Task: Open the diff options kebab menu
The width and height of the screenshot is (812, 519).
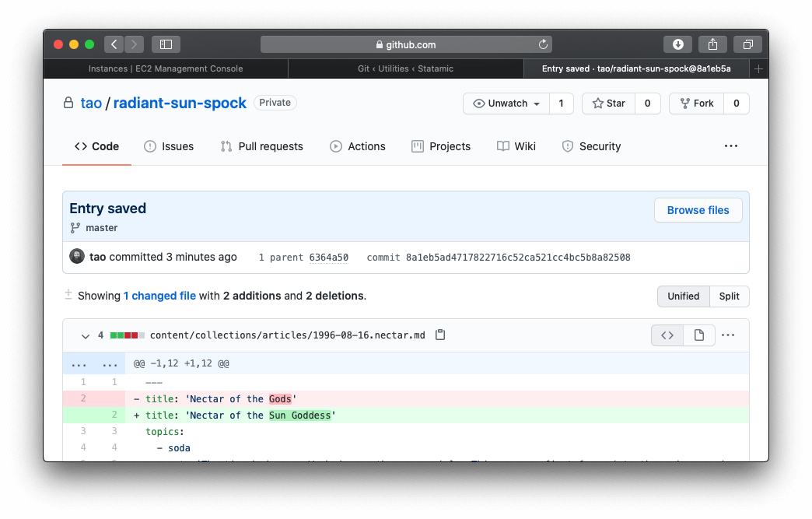Action: coord(728,334)
